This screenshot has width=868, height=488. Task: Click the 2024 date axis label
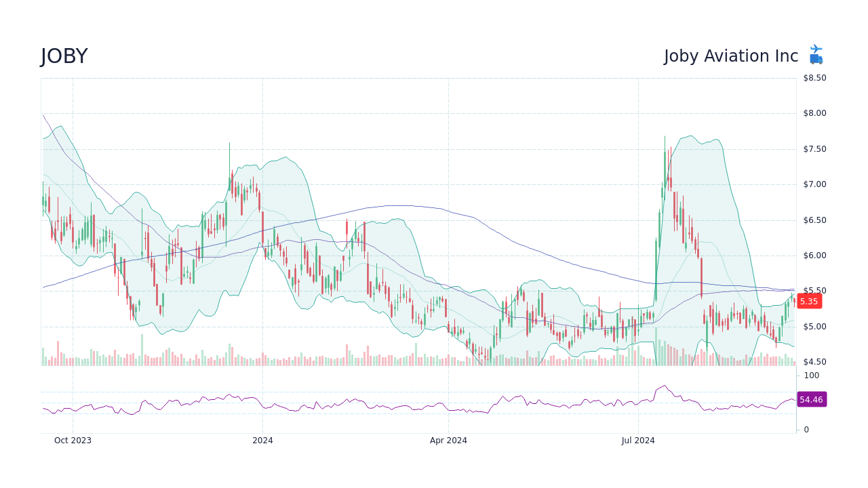point(262,441)
